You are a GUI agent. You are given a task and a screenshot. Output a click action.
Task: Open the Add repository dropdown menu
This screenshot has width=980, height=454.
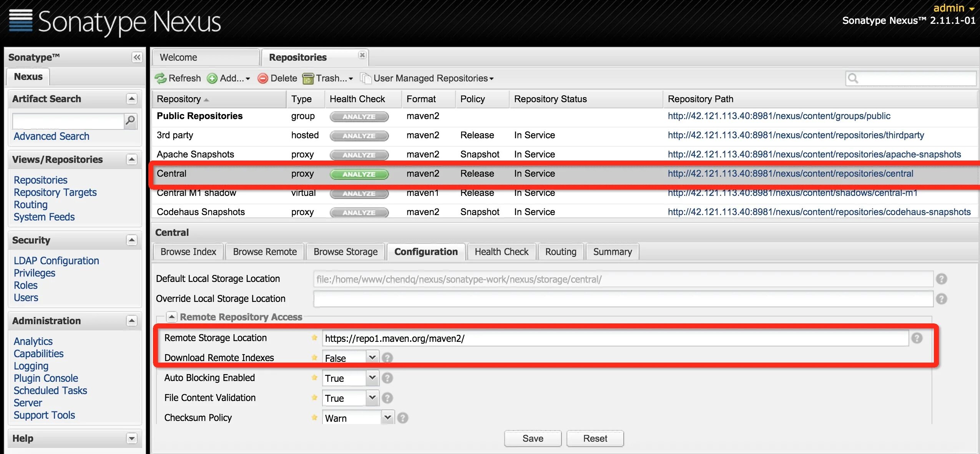[229, 78]
